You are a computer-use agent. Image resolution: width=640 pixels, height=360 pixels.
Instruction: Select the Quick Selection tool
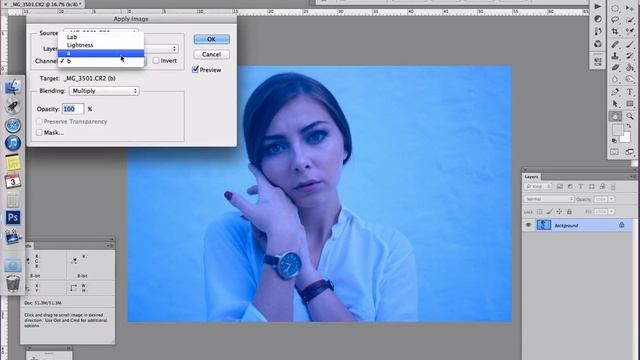tap(630, 20)
